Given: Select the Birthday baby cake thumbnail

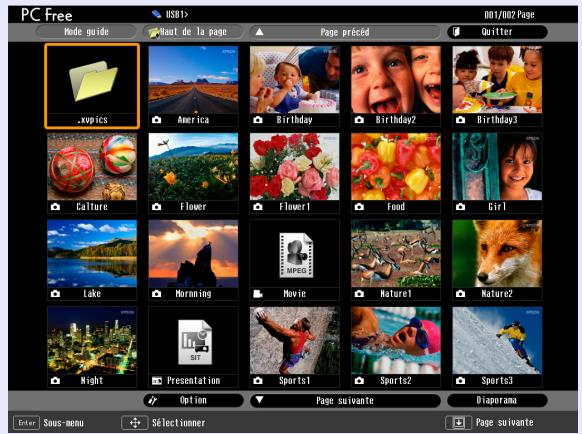Looking at the screenshot, I should (295, 79).
